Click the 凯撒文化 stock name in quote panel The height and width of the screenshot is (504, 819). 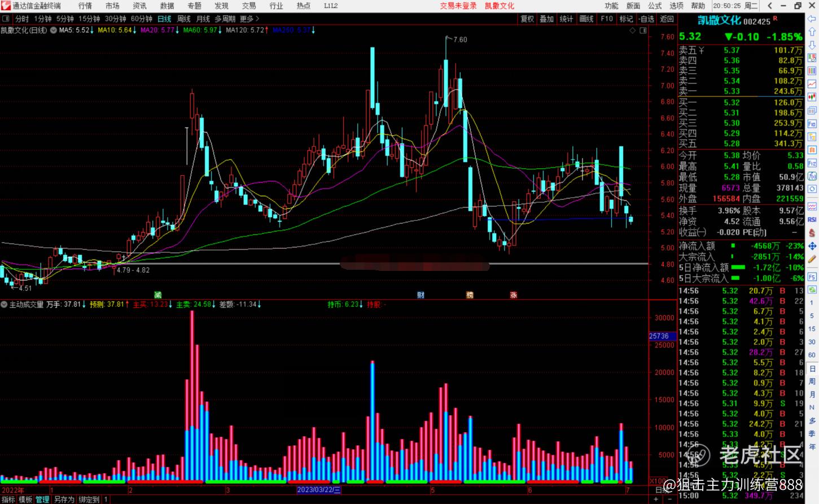(719, 20)
